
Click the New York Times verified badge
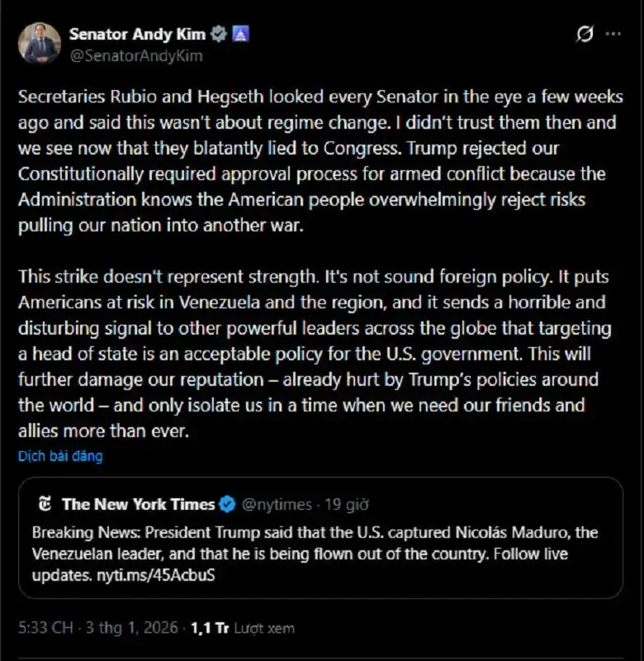(227, 504)
